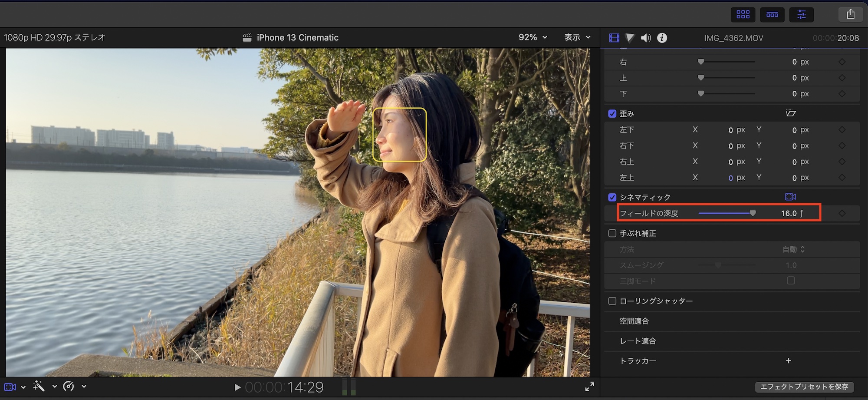The width and height of the screenshot is (868, 400).
Task: Add a tracker with the plus button
Action: (x=789, y=361)
